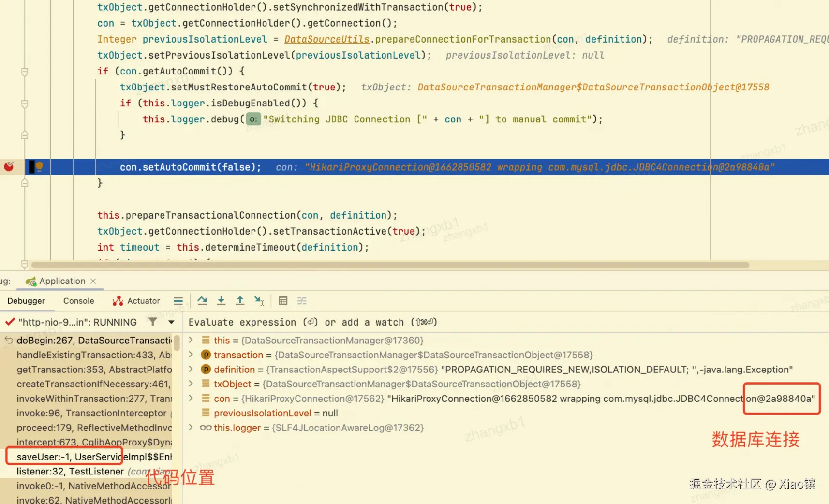Select the 'definition = {TransactionAspectSupport$2@17556}' row
This screenshot has height=504, width=829.
[505, 370]
